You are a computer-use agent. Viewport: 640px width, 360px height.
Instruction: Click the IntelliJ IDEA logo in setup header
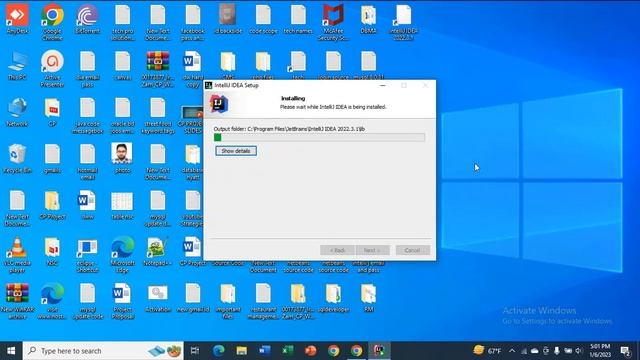click(219, 103)
